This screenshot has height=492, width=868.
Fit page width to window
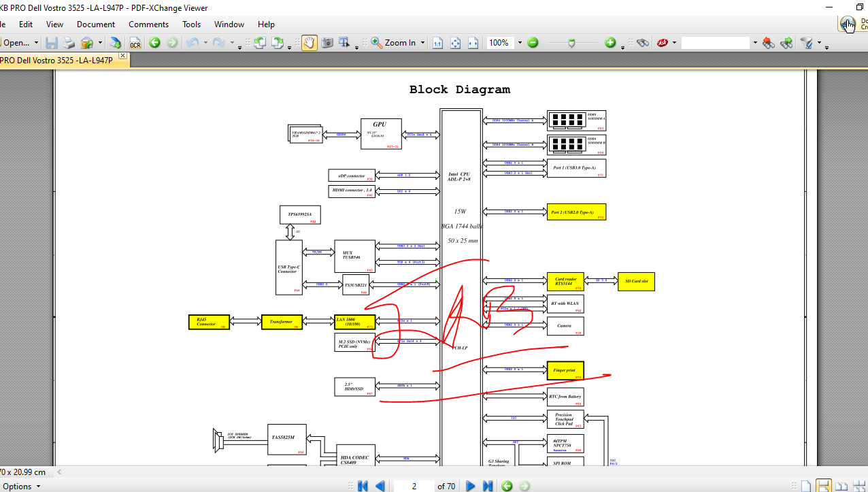473,43
